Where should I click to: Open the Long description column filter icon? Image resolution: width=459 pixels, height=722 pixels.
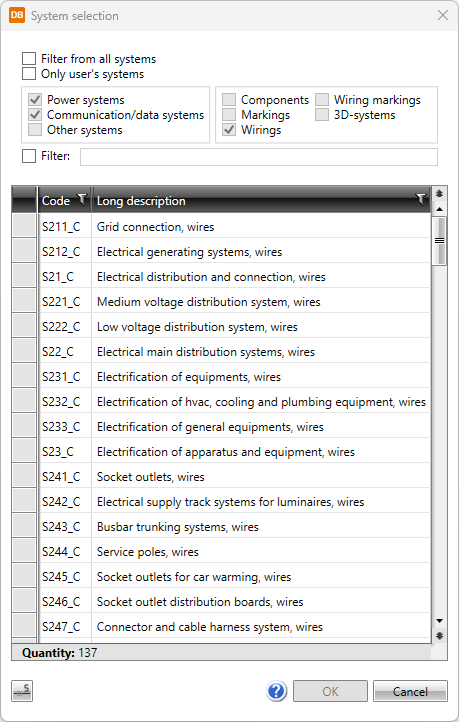point(421,199)
